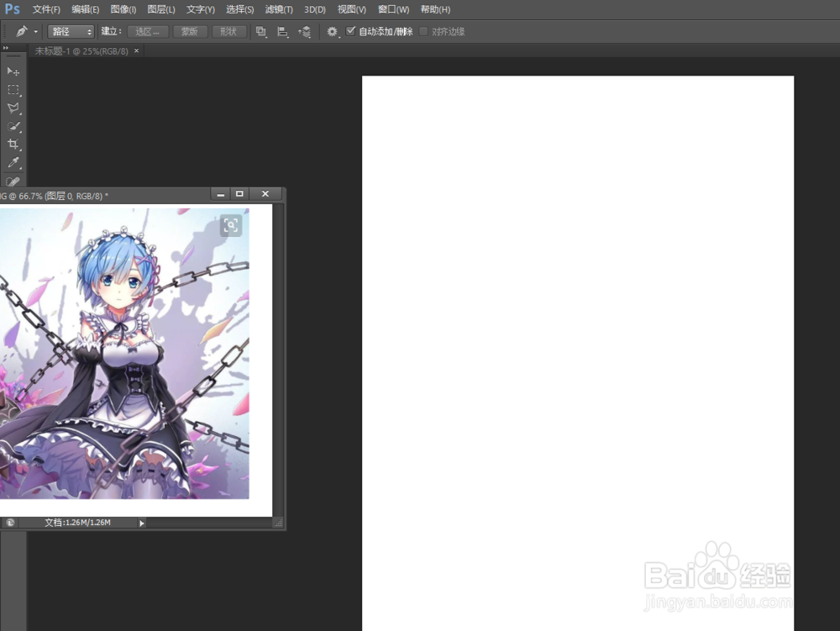Open the 滤镜(T) menu

pos(279,9)
